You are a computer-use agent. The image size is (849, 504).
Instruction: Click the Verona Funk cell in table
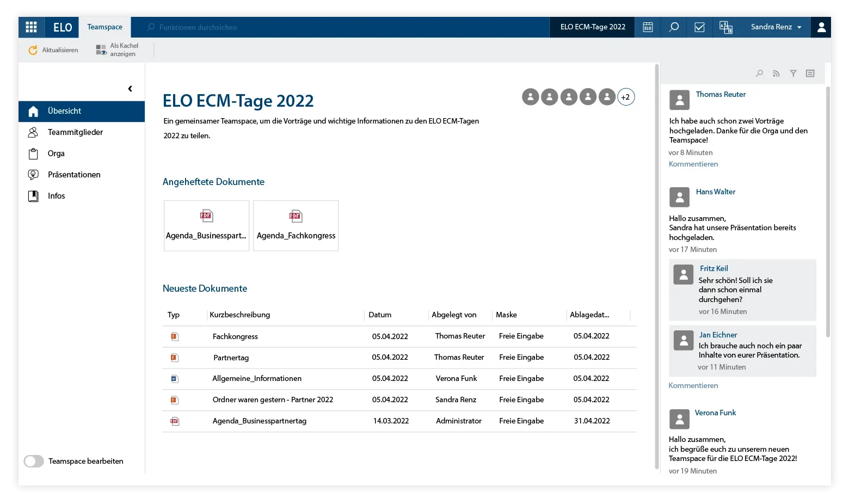coord(456,378)
